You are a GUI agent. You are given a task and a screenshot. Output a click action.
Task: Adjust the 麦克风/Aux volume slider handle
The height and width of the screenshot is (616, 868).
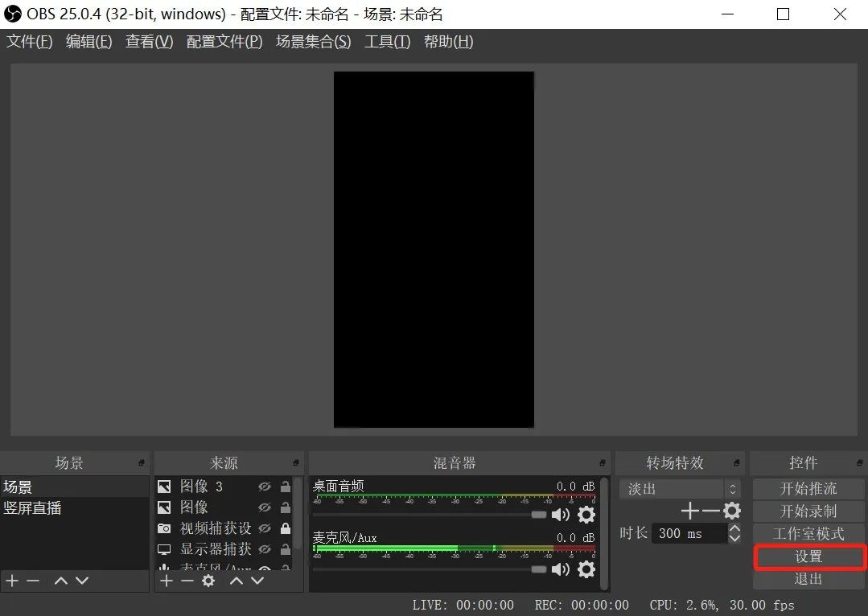[x=539, y=569]
